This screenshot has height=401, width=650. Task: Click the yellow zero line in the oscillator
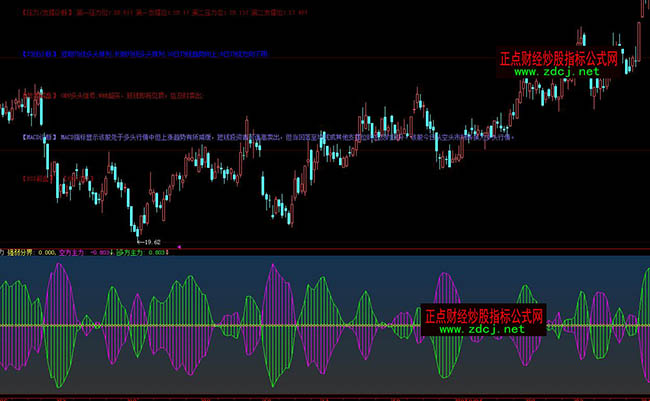point(300,326)
